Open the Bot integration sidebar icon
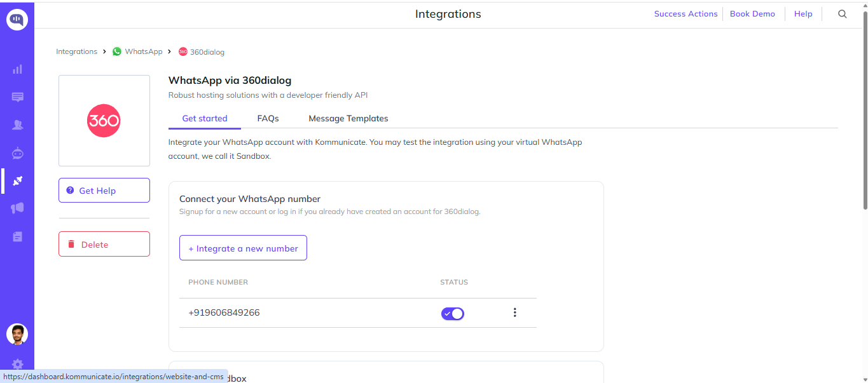This screenshot has height=383, width=868. [17, 153]
